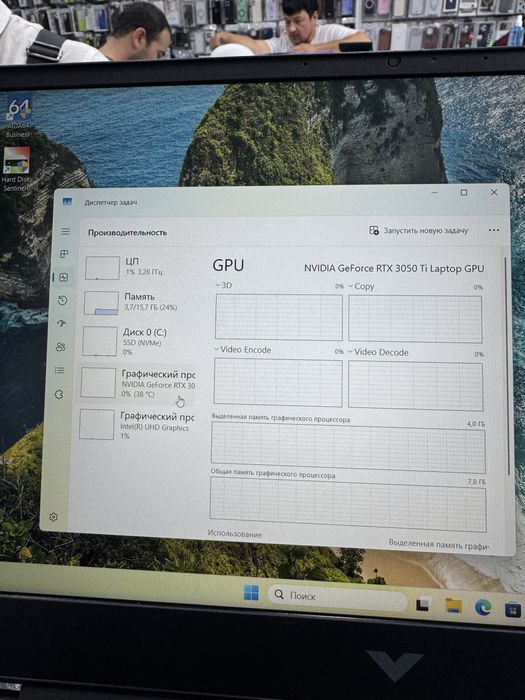Close the Task Manager window

point(494,192)
